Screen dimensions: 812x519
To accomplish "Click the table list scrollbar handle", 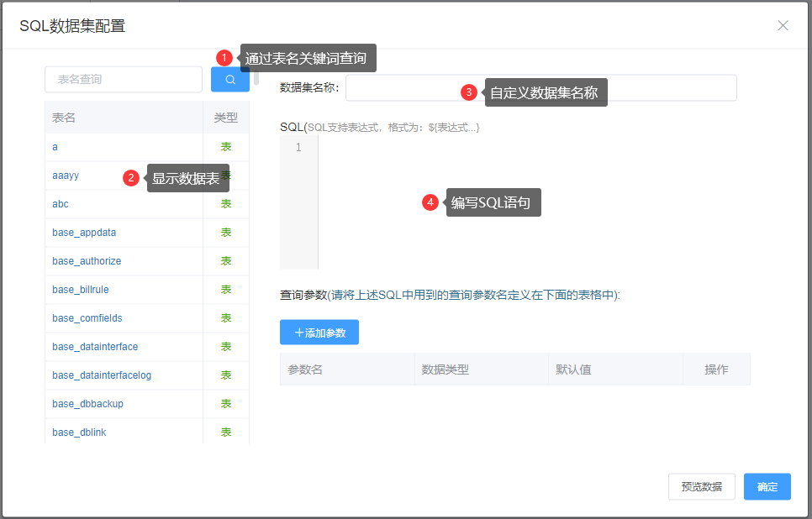I will pyautogui.click(x=256, y=76).
